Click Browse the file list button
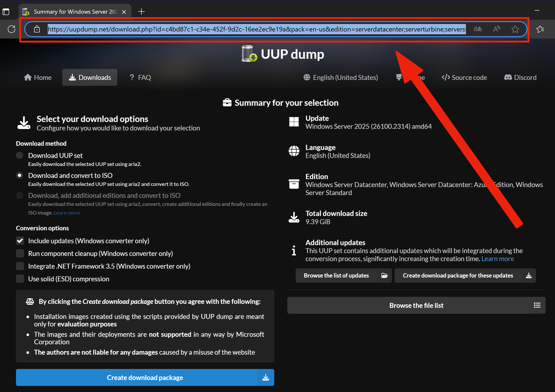 point(416,306)
